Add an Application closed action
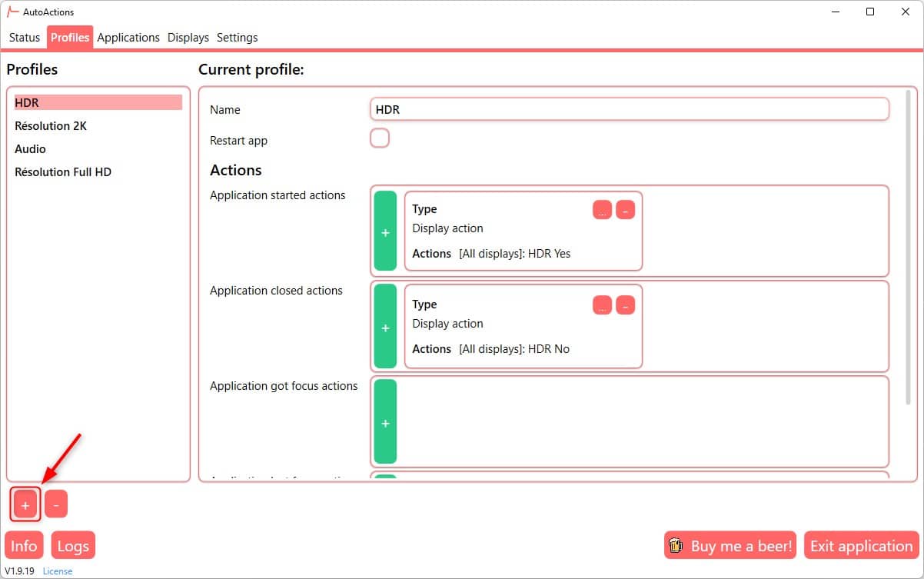 point(385,327)
